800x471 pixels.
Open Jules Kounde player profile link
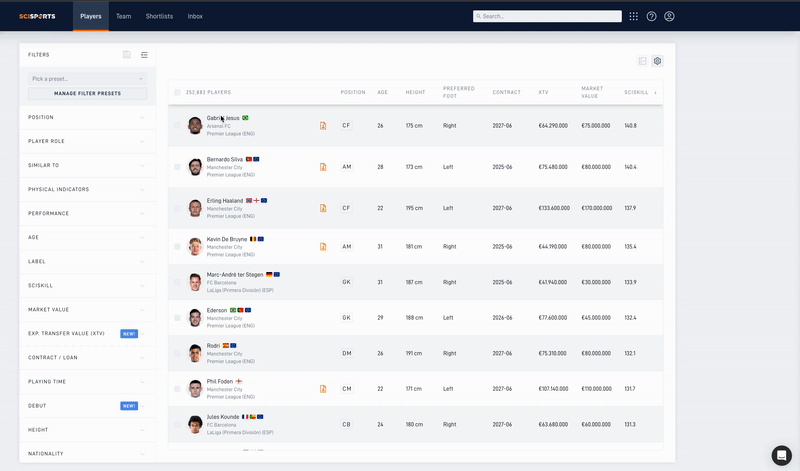coord(223,417)
